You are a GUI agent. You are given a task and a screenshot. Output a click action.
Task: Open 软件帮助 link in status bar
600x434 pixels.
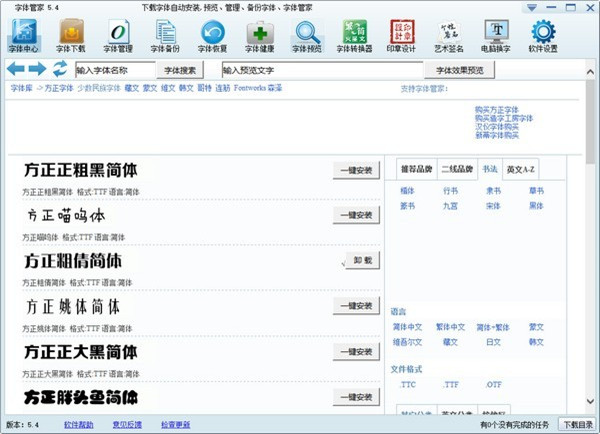coord(78,424)
